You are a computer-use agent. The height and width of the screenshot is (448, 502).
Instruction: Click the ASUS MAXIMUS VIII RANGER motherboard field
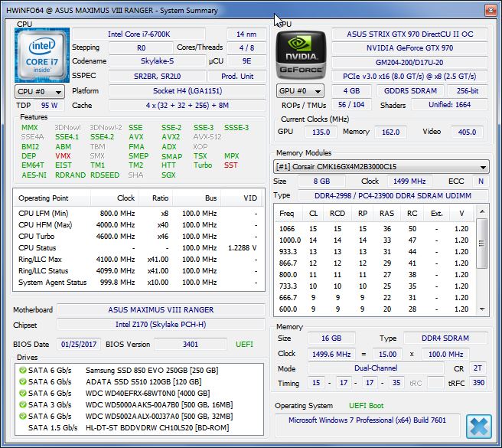click(x=161, y=310)
